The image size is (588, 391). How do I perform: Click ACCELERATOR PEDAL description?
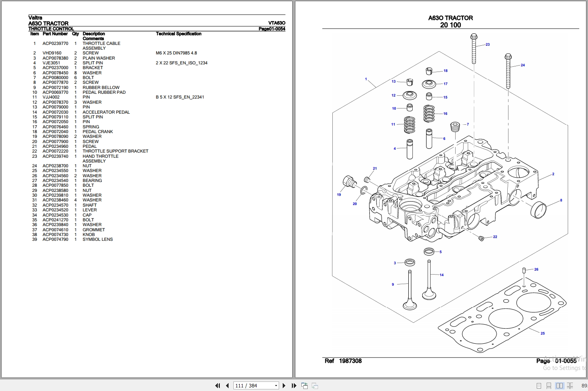(x=106, y=112)
